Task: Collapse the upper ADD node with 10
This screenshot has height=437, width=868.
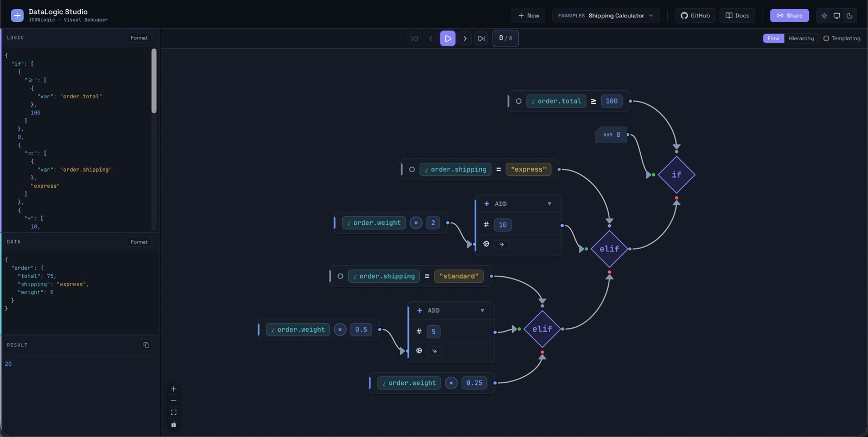Action: coord(550,204)
